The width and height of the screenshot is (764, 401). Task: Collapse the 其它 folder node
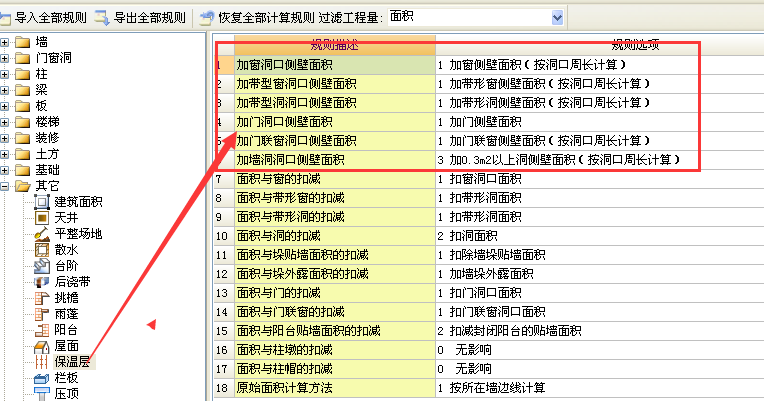pyautogui.click(x=6, y=186)
